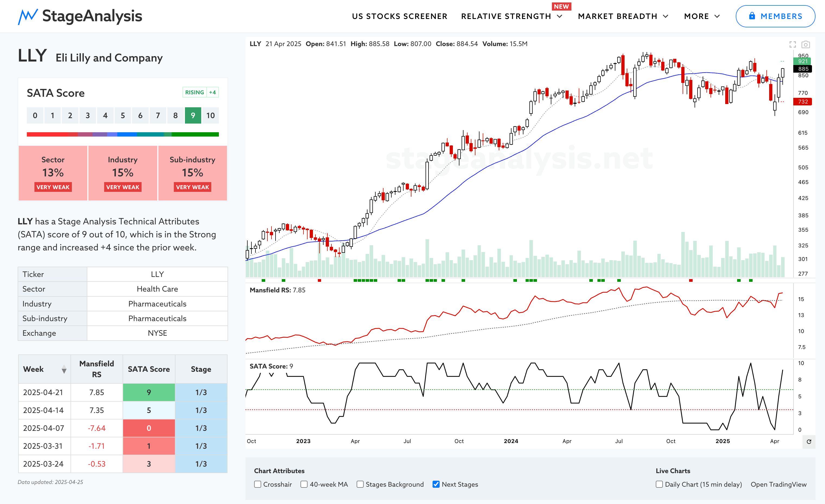Click the Mansfield RS: 7.85 chart label
Viewport: 825px width, 504px height.
click(277, 290)
